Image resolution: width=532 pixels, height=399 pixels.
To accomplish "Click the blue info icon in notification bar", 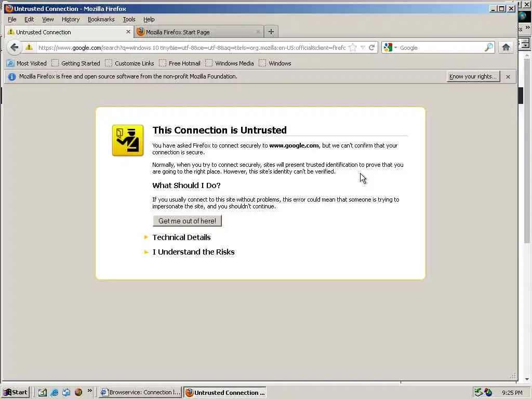I will pyautogui.click(x=12, y=77).
